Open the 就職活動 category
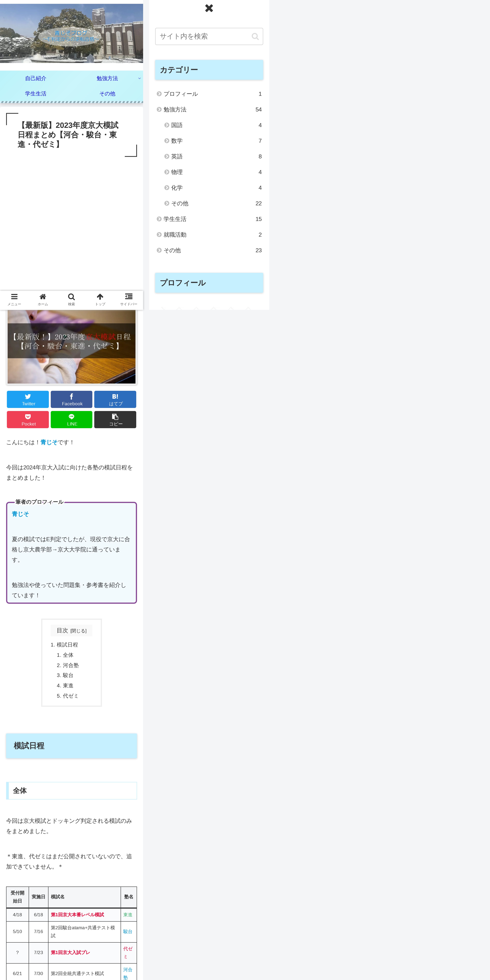The width and height of the screenshot is (490, 980). tap(209, 235)
